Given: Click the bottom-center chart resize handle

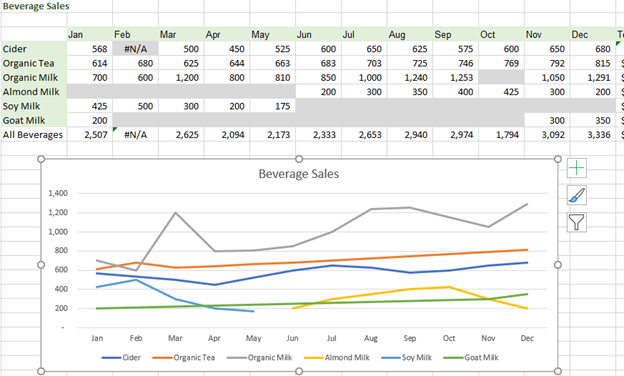Looking at the screenshot, I should (x=299, y=371).
